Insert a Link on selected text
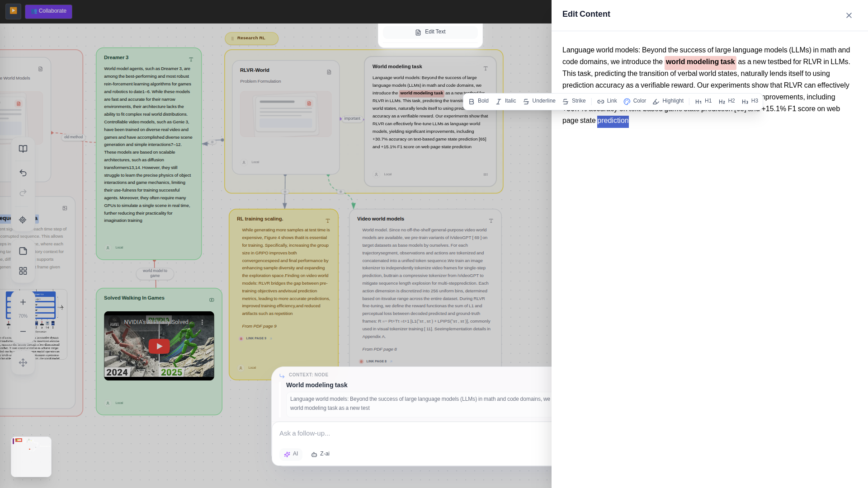The height and width of the screenshot is (488, 868). 607,101
